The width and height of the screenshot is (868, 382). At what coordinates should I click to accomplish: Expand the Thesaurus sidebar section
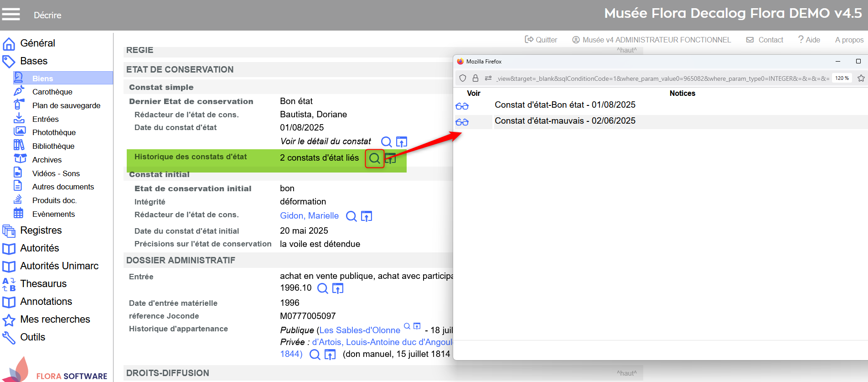[43, 284]
